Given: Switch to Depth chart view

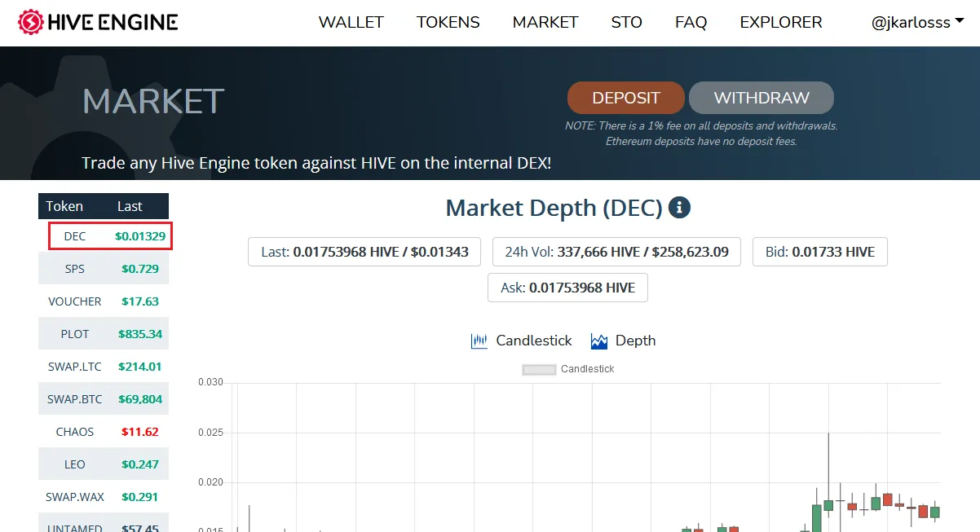Looking at the screenshot, I should pos(623,341).
